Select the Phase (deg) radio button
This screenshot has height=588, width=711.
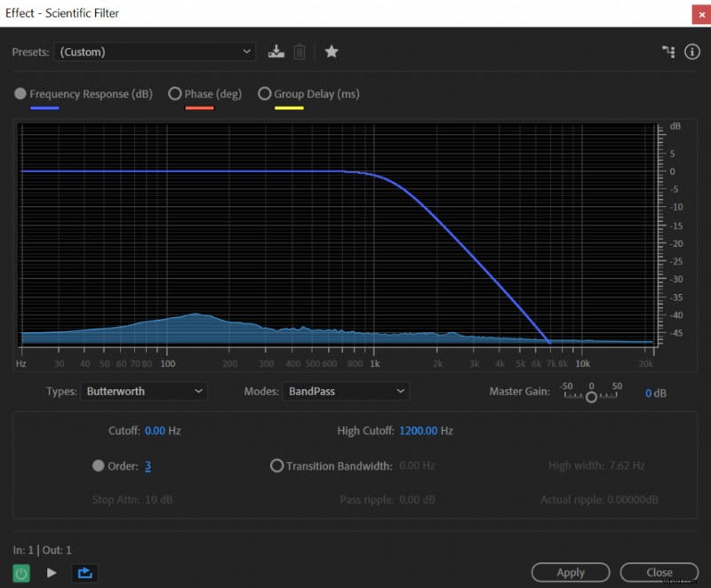pos(175,93)
